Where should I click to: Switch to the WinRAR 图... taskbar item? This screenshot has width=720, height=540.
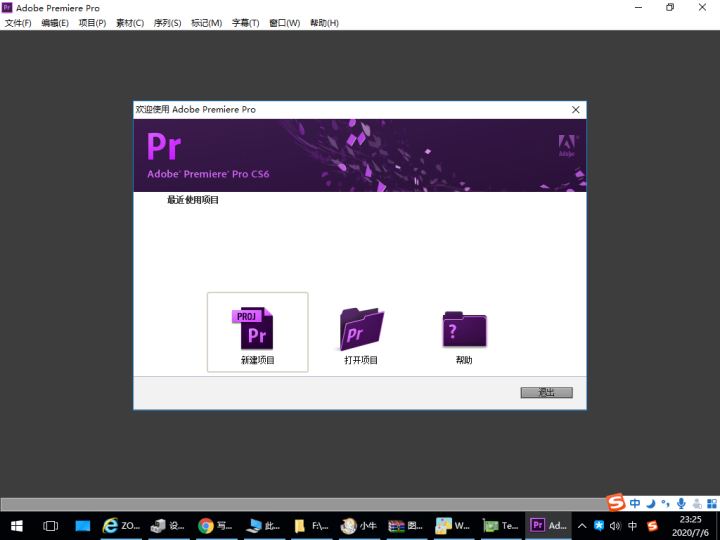406,526
